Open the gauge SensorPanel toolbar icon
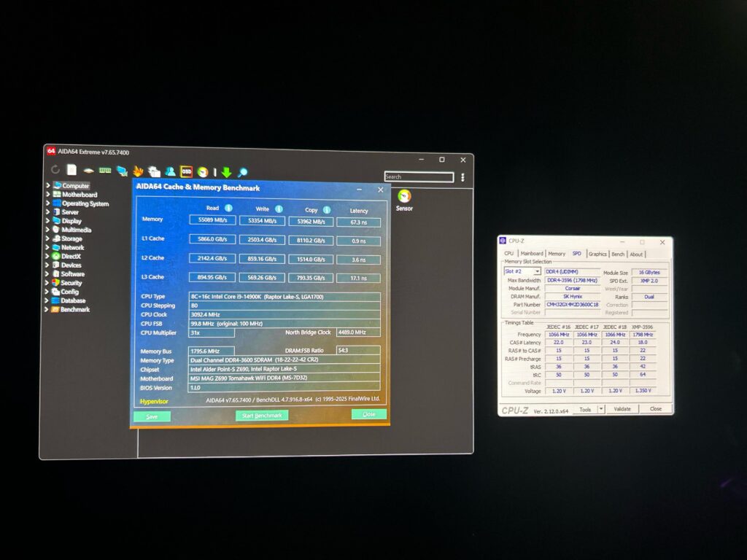This screenshot has width=747, height=560. click(x=203, y=172)
